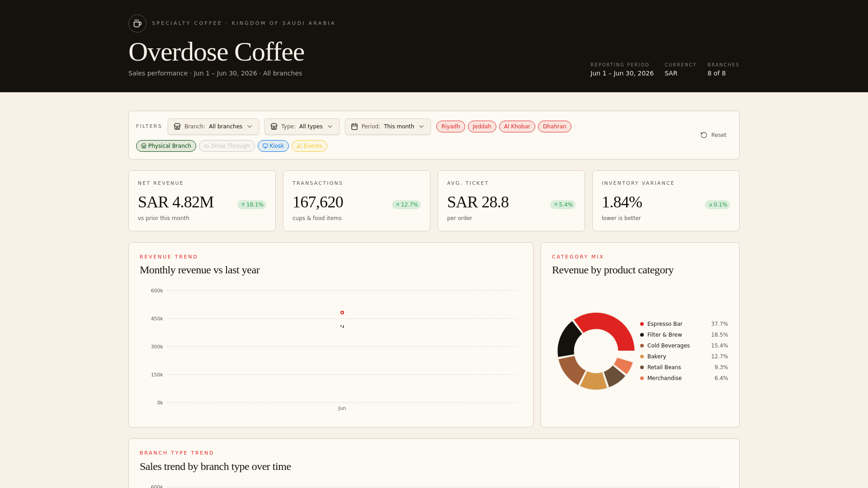Click the Transactions value 167,620

318,202
